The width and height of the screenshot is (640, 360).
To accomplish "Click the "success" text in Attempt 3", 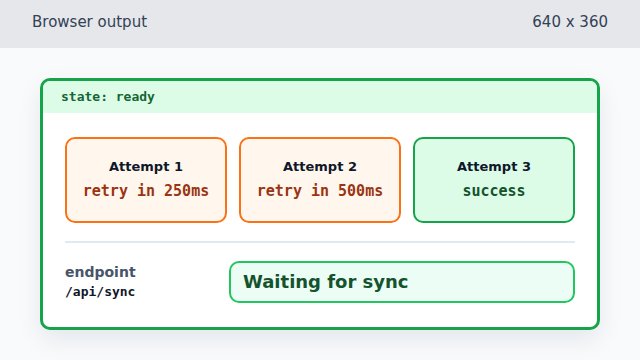I will 494,191.
